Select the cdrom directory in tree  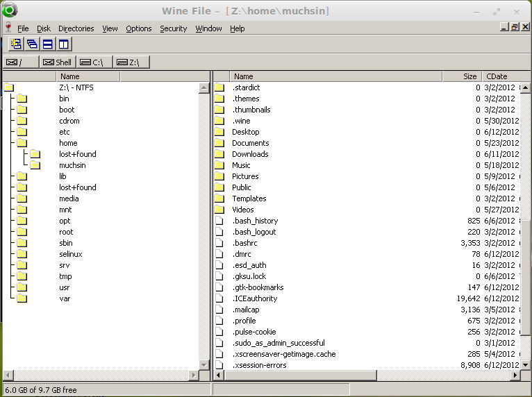[x=69, y=121]
